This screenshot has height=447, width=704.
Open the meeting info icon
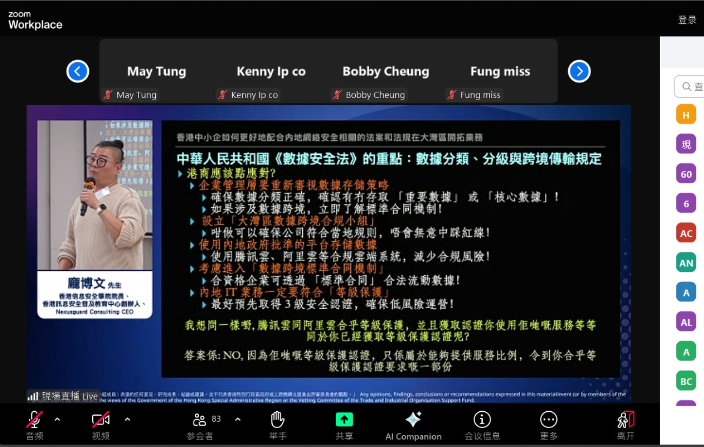(482, 420)
